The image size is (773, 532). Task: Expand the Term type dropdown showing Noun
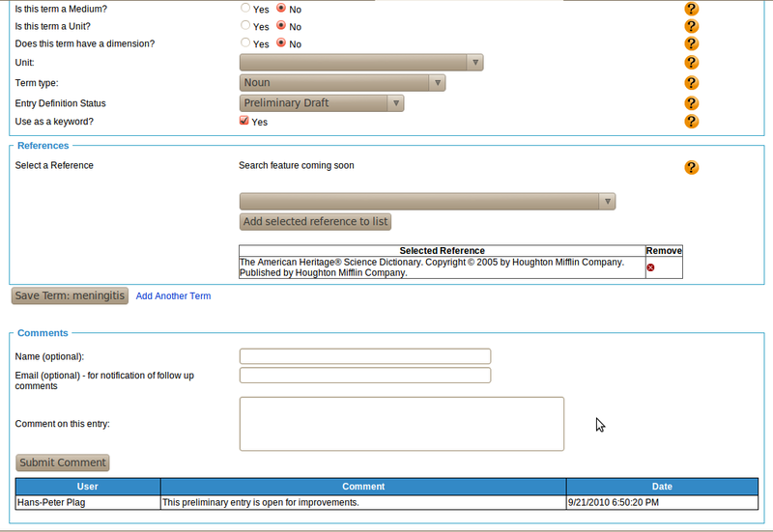click(342, 83)
